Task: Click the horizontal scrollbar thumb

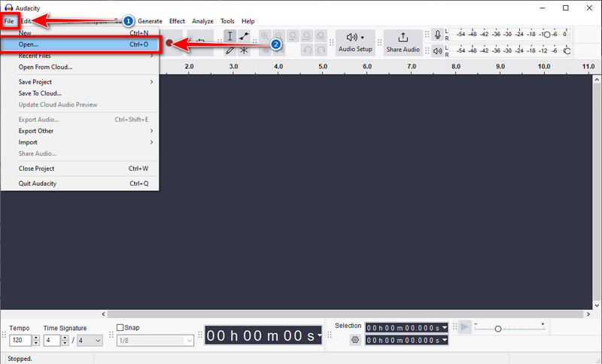Action: 345,314
